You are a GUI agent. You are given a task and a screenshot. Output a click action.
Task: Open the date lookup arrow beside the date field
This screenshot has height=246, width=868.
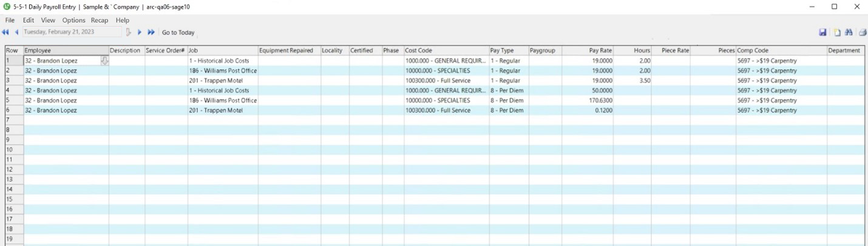point(128,32)
